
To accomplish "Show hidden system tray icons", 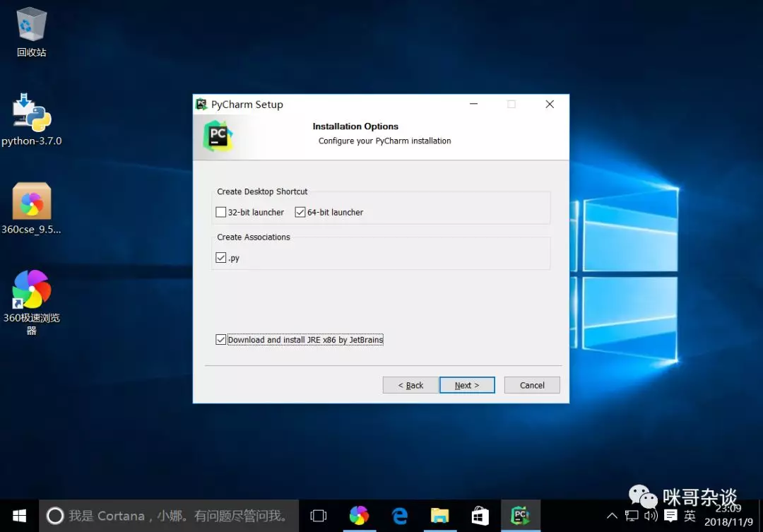I will 612,516.
